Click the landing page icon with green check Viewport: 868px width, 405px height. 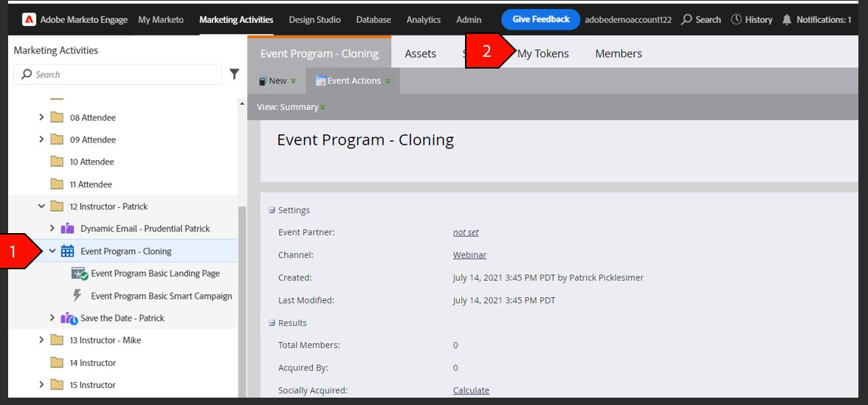click(79, 273)
